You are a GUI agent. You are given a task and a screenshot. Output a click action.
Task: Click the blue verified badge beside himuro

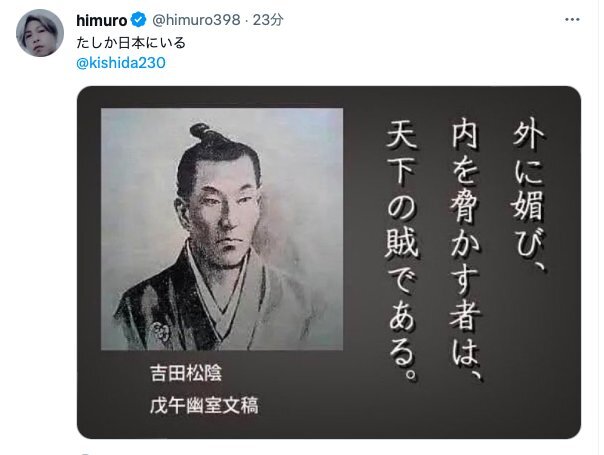[139, 20]
